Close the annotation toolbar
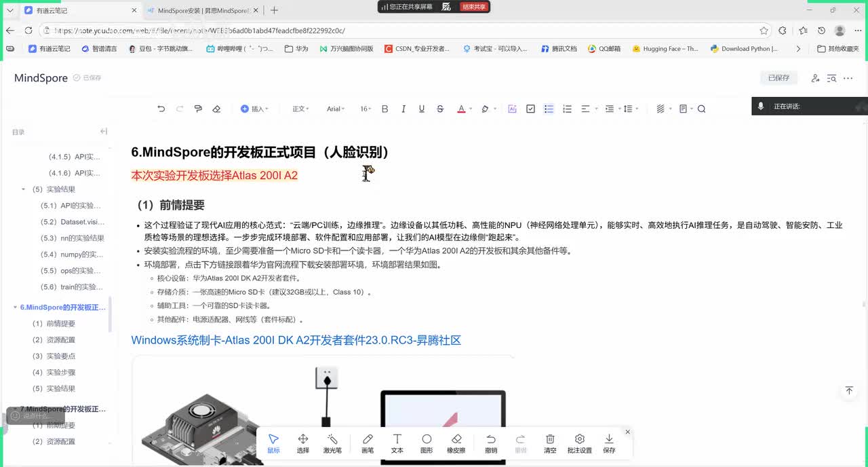The image size is (868, 467). pos(627,432)
